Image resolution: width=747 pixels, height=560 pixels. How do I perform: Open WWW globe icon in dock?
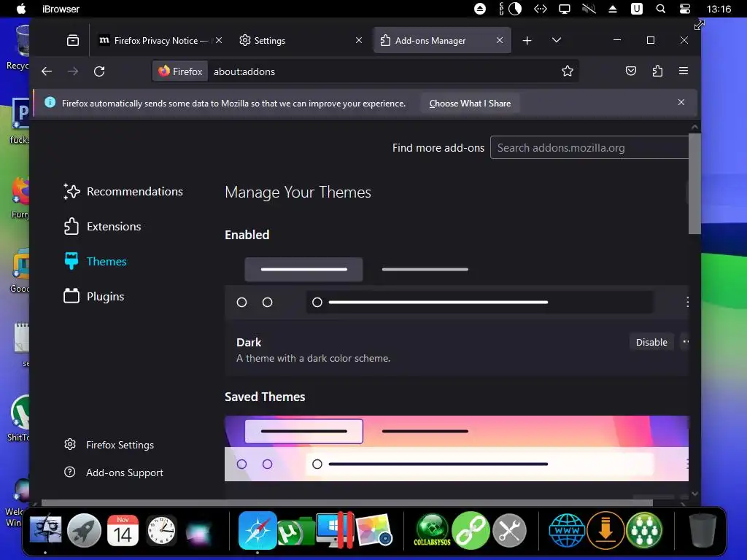pos(566,530)
